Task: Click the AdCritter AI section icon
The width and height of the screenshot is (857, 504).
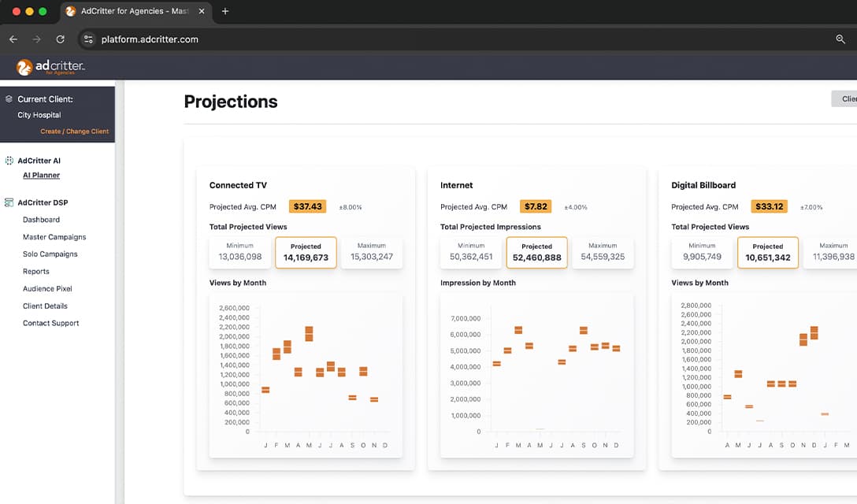Action: coord(9,161)
